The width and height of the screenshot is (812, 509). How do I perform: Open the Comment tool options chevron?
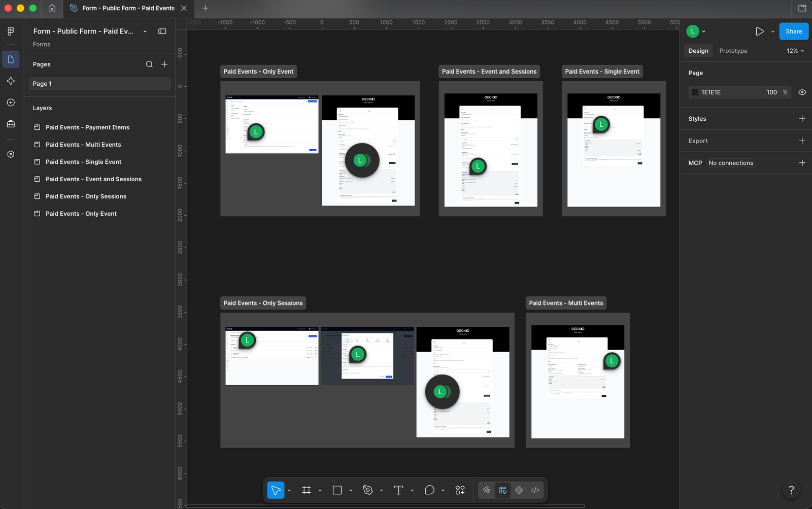pyautogui.click(x=443, y=490)
